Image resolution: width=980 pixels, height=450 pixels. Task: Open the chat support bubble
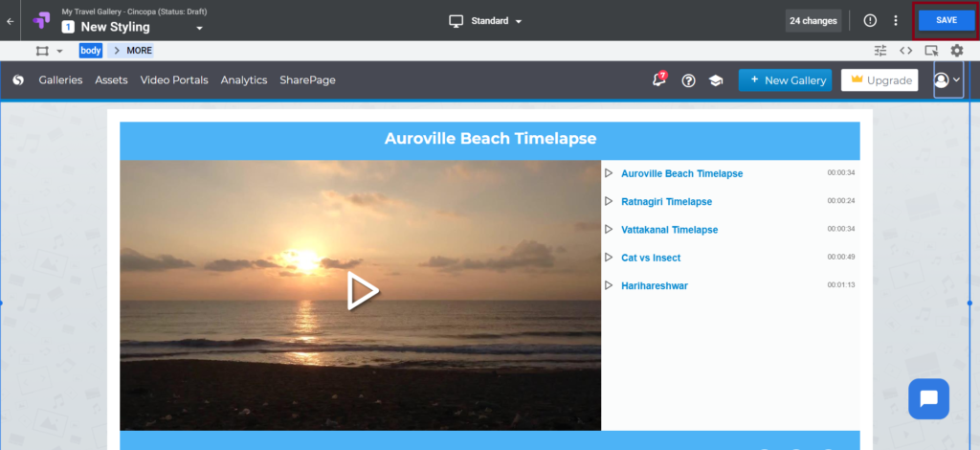928,398
